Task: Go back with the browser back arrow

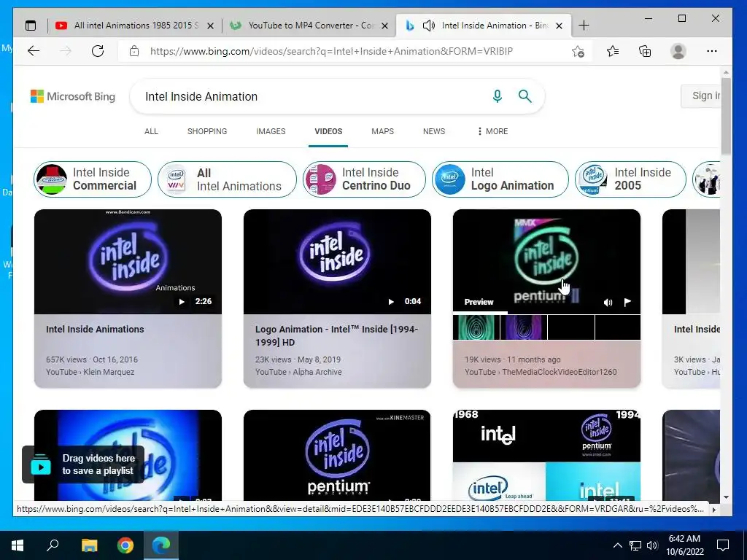Action: [34, 51]
